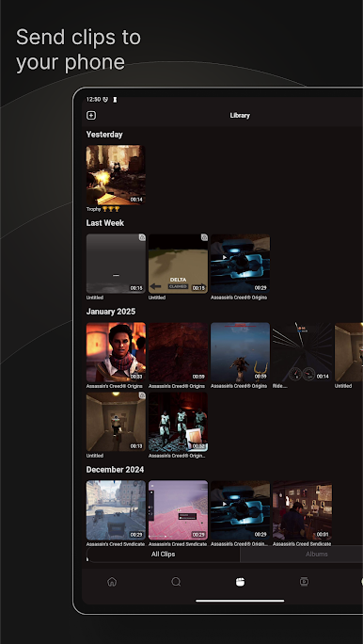Image resolution: width=363 pixels, height=644 pixels.
Task: Open the video playback icon in bottom bar
Action: 304,582
